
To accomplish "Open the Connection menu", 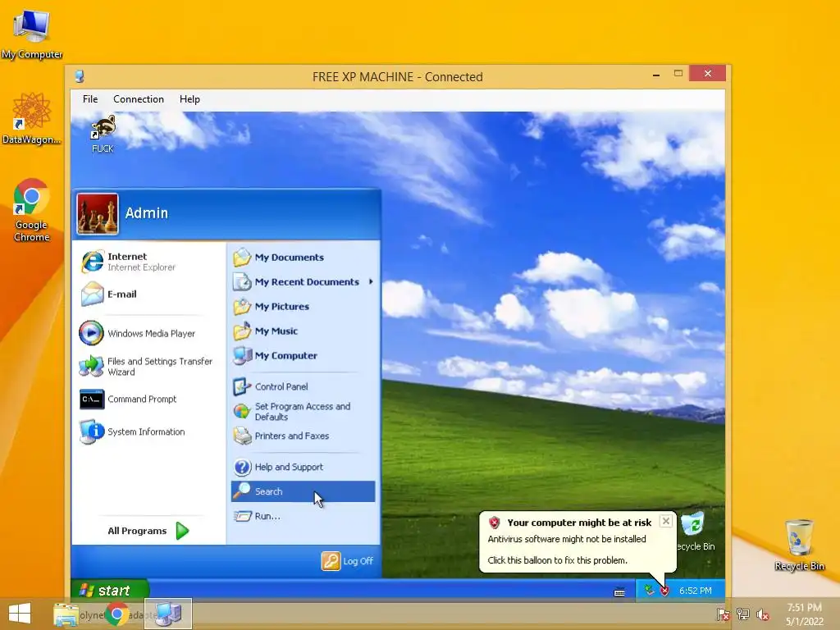I will click(x=138, y=99).
